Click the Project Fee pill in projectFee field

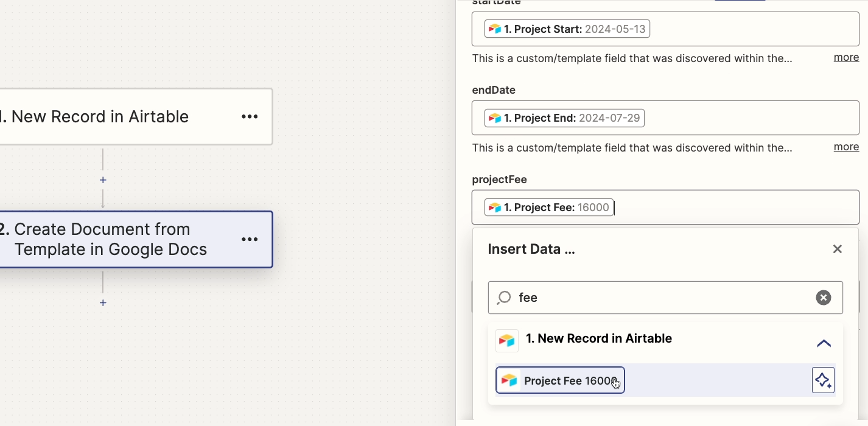549,208
